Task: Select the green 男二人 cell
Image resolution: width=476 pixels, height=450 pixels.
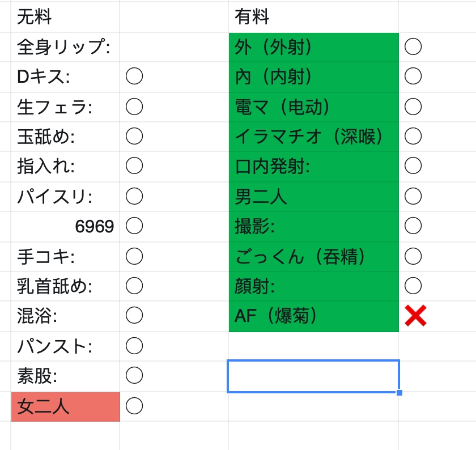Action: point(313,197)
